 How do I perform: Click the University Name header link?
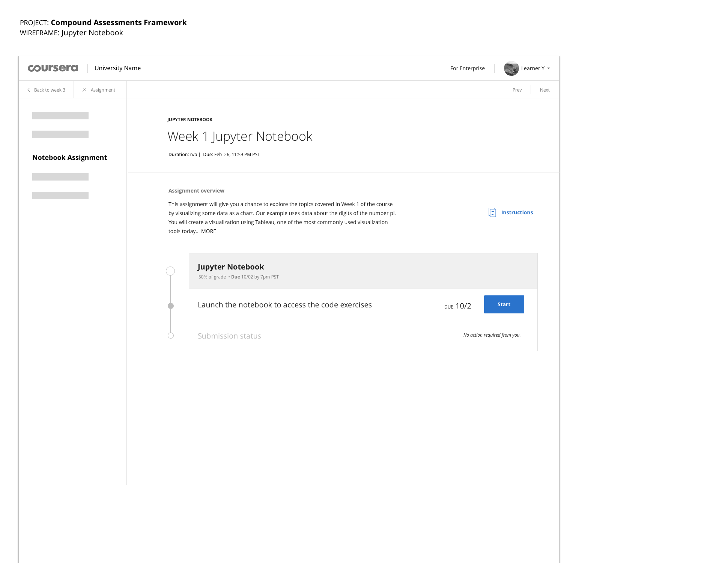pyautogui.click(x=117, y=68)
